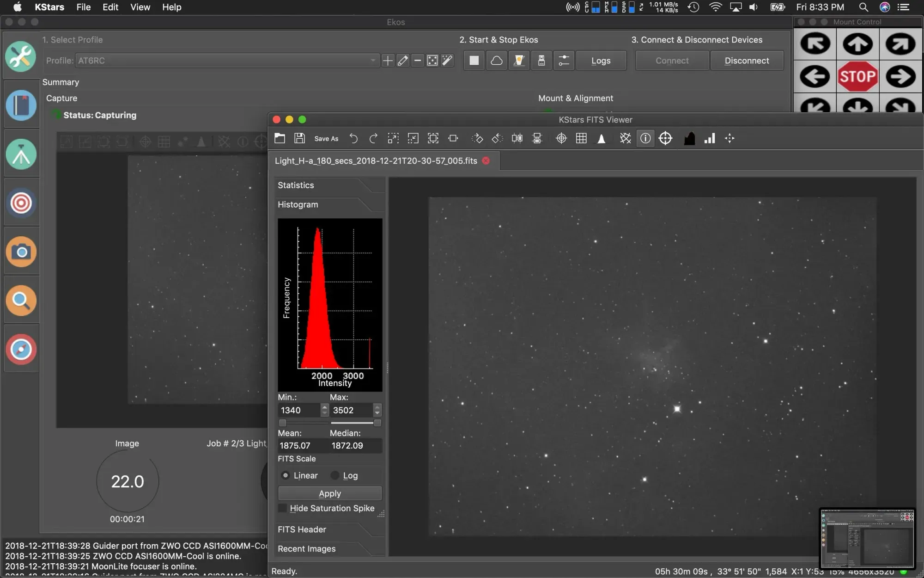This screenshot has width=924, height=578.
Task: Open the View menu in menu bar
Action: coord(140,7)
